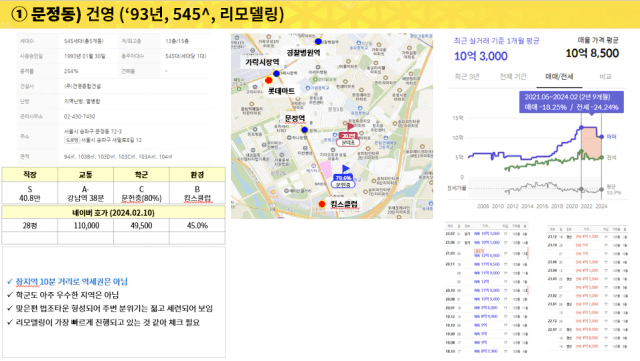Click the 리모델링이 가장 빠르게 note line
This screenshot has height=361, width=640.
click(108, 322)
